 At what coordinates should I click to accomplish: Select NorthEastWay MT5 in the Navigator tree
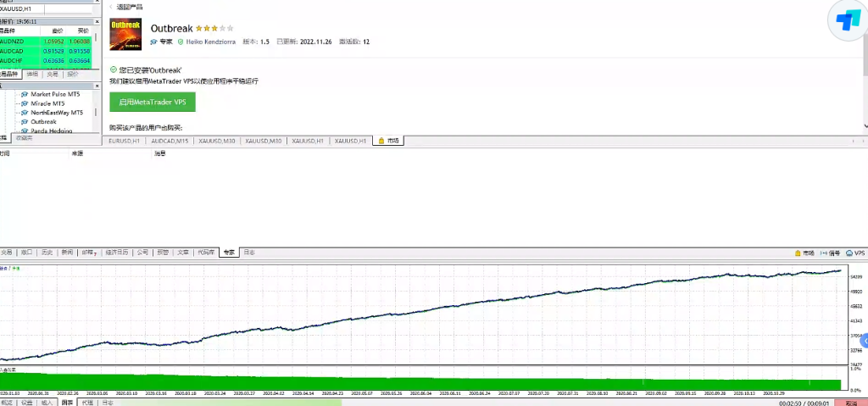point(57,113)
